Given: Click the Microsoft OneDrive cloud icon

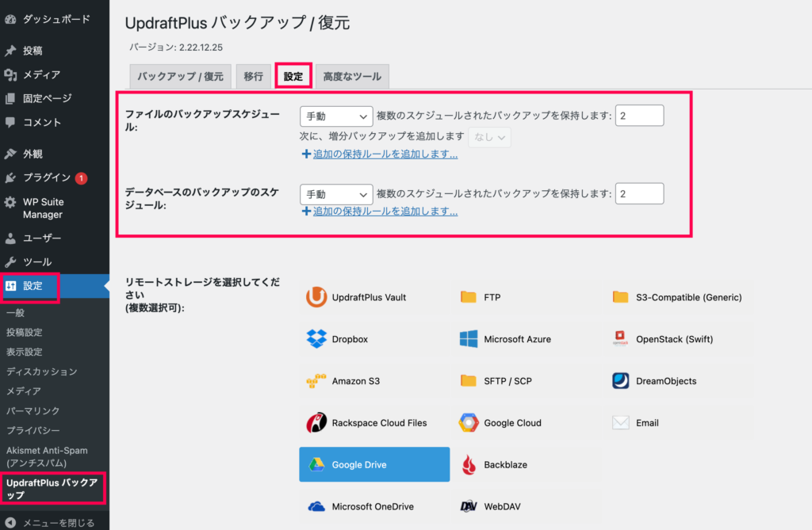Looking at the screenshot, I should pyautogui.click(x=316, y=507).
